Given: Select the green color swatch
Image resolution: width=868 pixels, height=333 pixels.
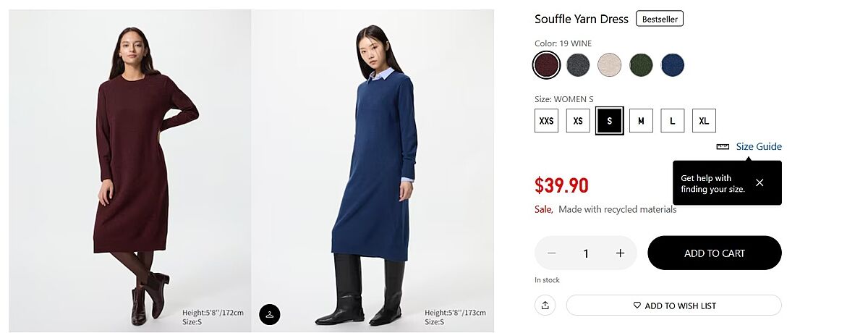Looking at the screenshot, I should click(641, 65).
